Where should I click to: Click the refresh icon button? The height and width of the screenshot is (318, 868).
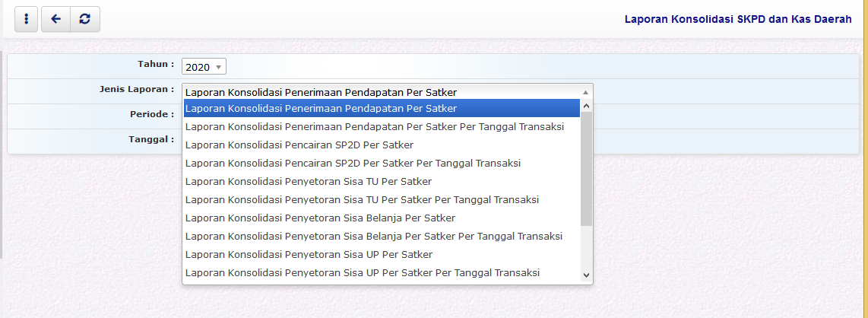(84, 20)
